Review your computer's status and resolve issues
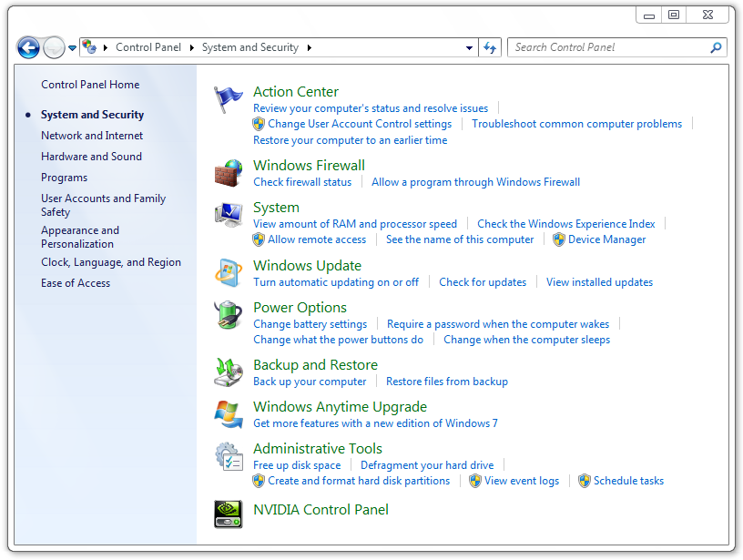Image resolution: width=743 pixels, height=560 pixels. pyautogui.click(x=371, y=108)
